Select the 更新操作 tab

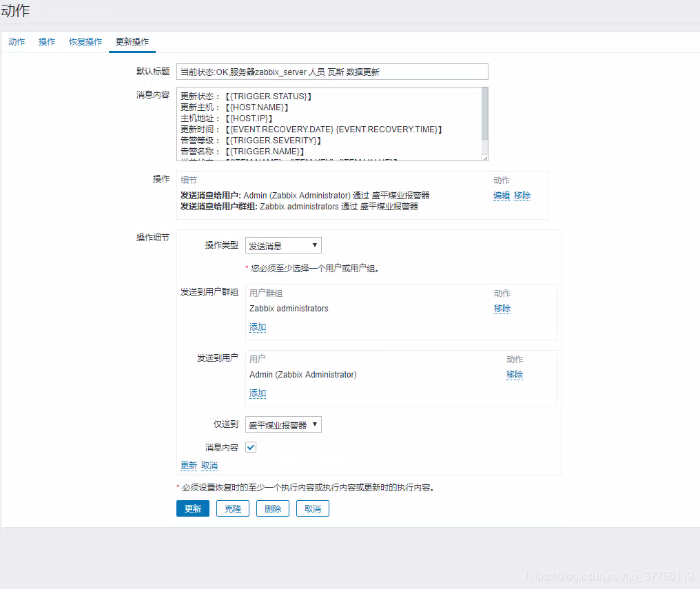coord(132,42)
